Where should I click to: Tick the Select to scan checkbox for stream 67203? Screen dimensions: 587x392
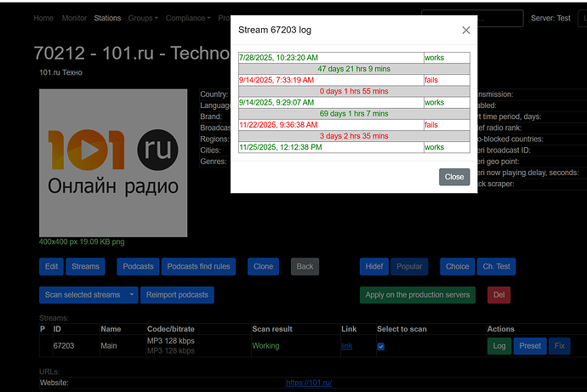coord(380,346)
